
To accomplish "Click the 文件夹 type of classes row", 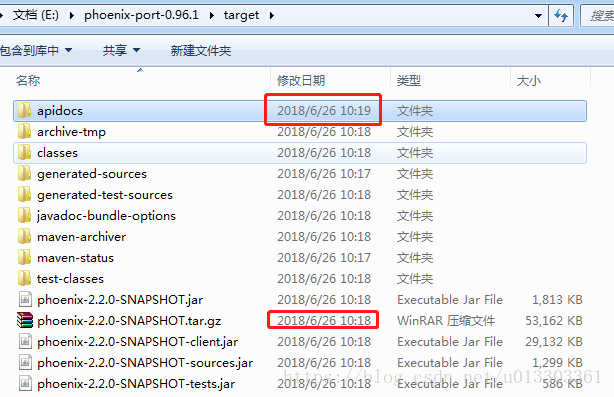I will tap(415, 153).
